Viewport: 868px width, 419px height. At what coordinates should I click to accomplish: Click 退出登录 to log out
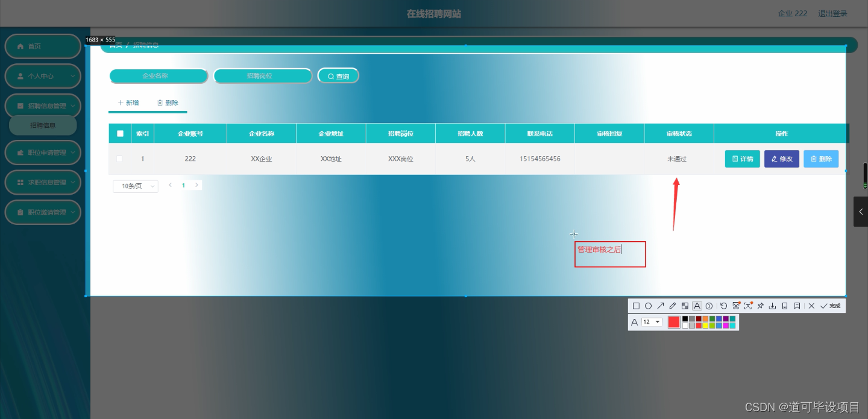(832, 13)
